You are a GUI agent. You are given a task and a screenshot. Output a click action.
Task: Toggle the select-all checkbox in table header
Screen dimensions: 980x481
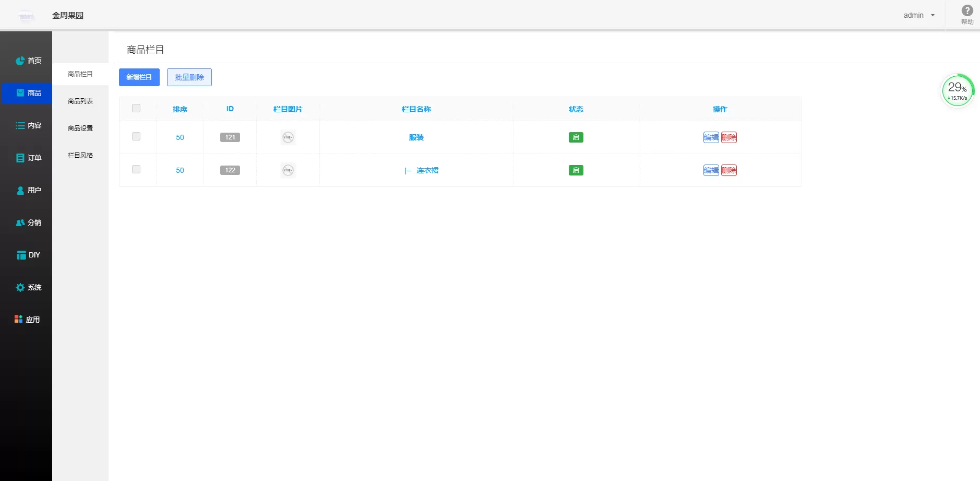click(136, 108)
